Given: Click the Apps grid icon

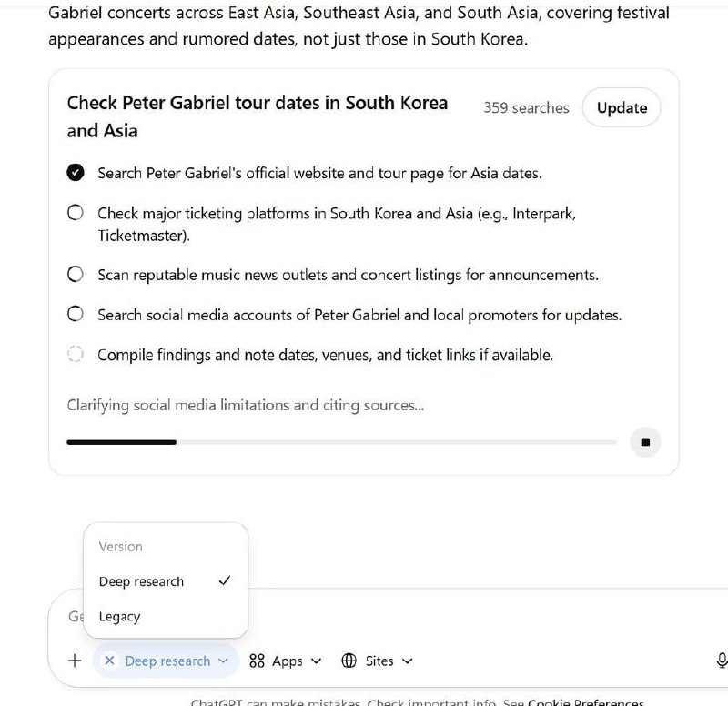Looking at the screenshot, I should tap(257, 661).
